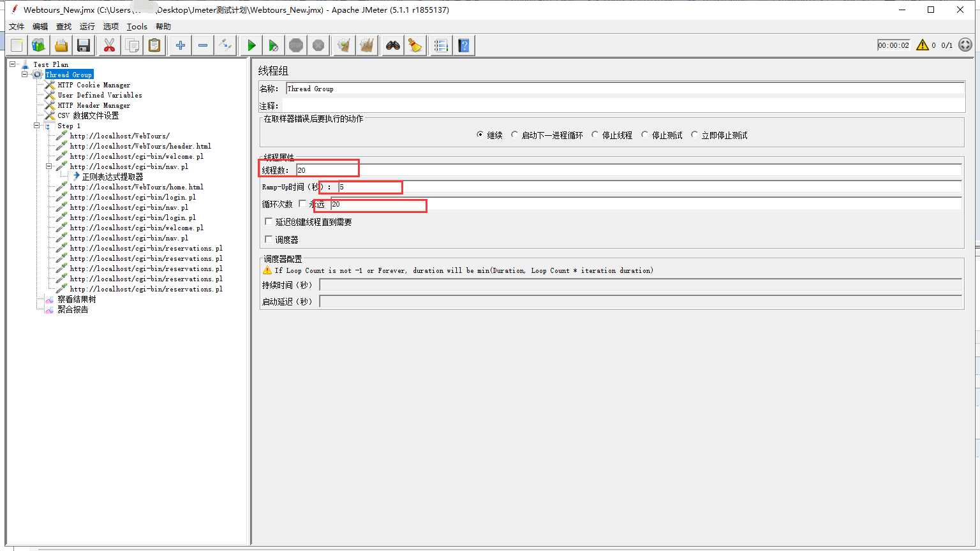Click Start no pauses icon
Viewport: 980px width, 551px height.
274,45
